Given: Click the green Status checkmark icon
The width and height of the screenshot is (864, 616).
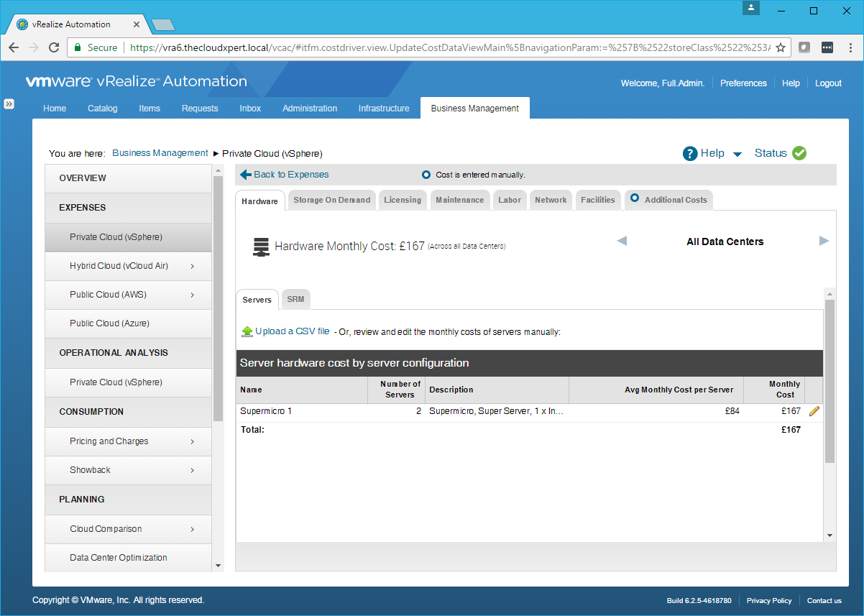Looking at the screenshot, I should pyautogui.click(x=799, y=153).
